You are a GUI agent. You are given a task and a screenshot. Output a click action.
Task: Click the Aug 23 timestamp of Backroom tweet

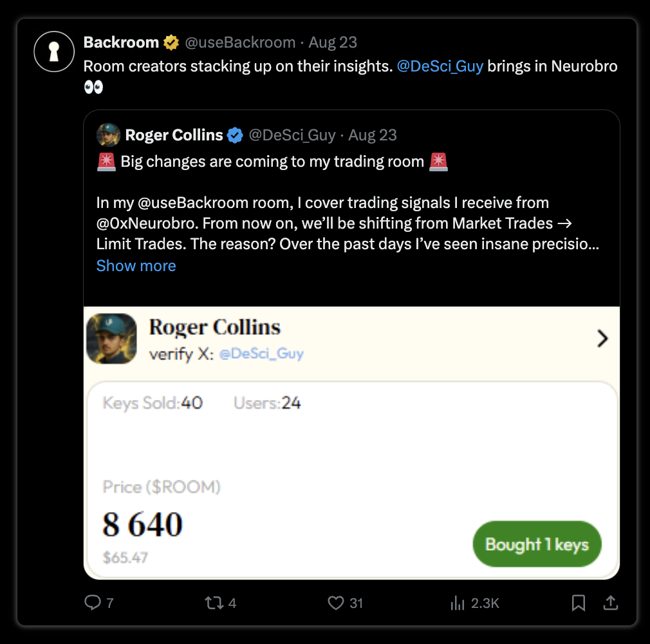pyautogui.click(x=333, y=43)
